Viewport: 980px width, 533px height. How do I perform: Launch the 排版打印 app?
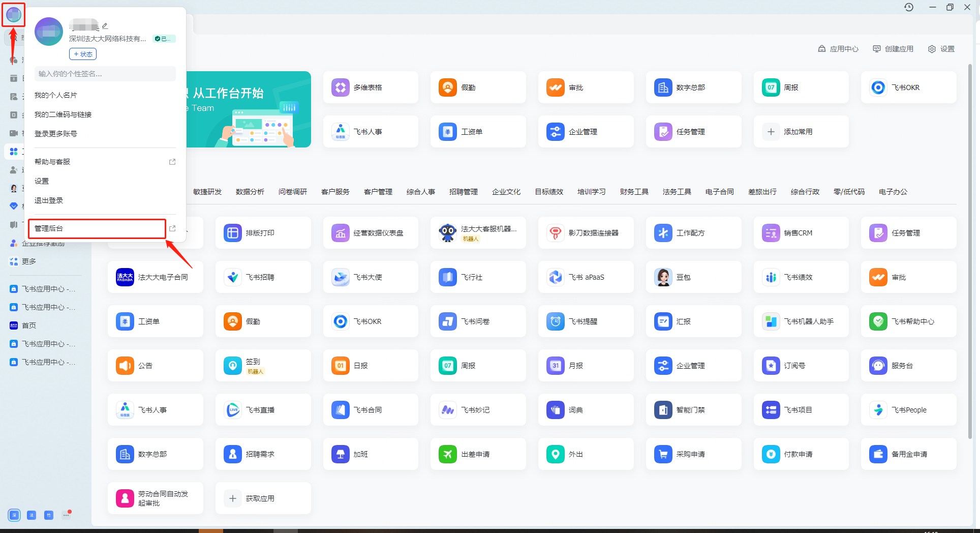(x=263, y=233)
